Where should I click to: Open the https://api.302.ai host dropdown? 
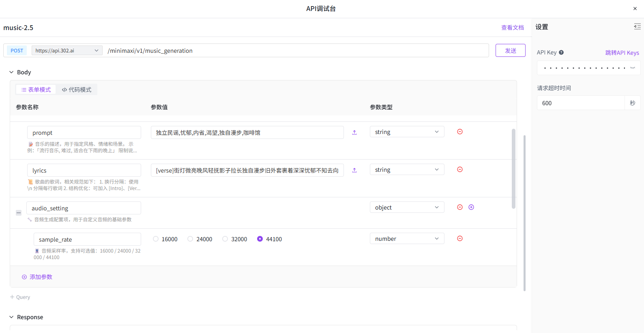(x=67, y=50)
